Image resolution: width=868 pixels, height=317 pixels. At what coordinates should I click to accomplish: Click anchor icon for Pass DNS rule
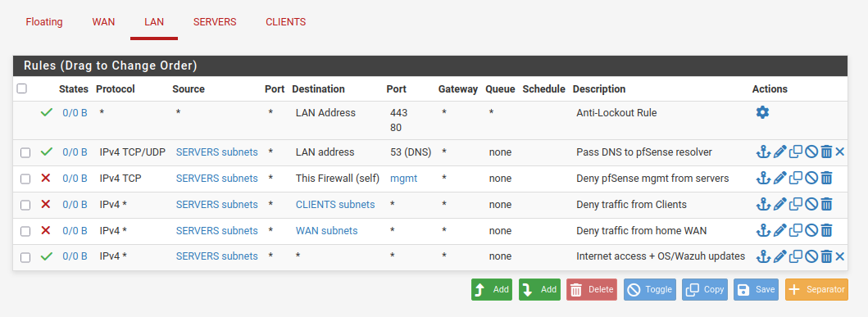(763, 152)
